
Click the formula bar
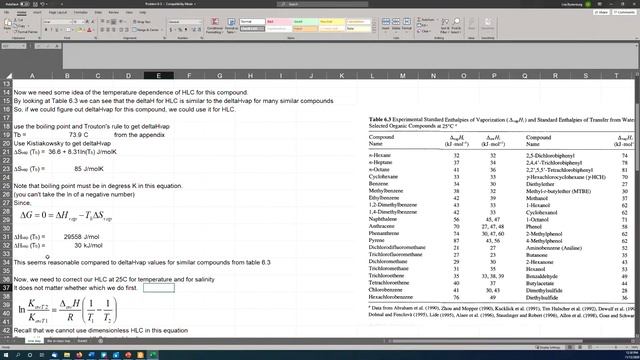(350, 56)
